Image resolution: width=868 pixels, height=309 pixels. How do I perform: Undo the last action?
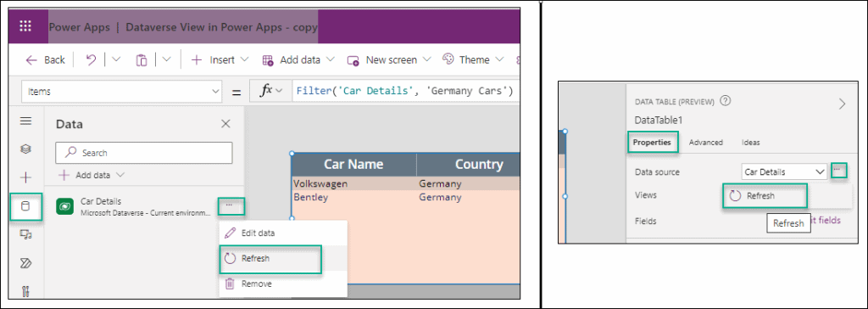coord(92,60)
